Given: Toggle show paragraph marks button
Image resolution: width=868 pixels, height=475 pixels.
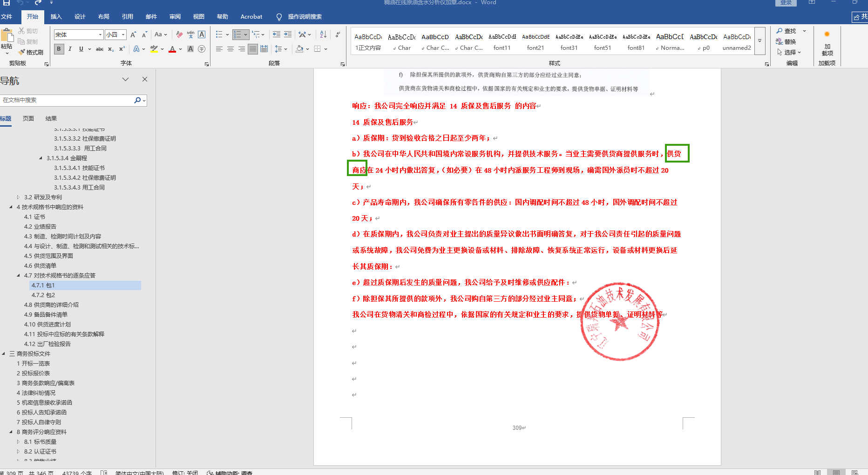Looking at the screenshot, I should (338, 34).
